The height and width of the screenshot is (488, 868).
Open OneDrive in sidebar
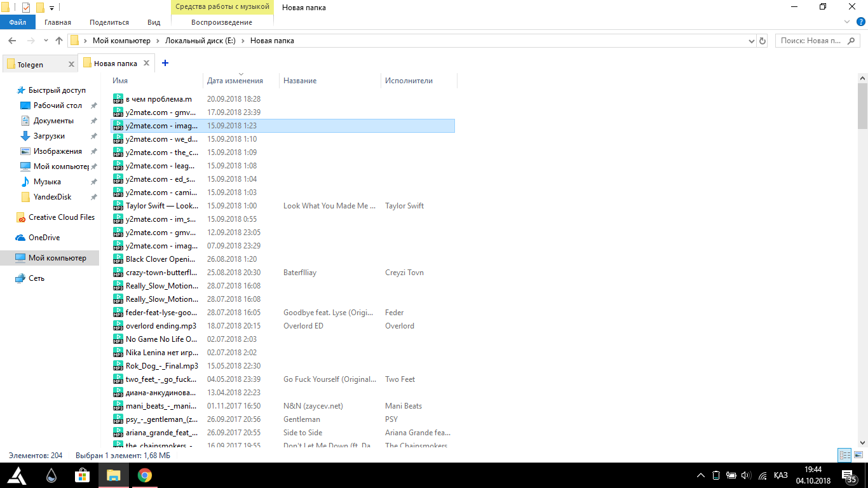click(44, 238)
